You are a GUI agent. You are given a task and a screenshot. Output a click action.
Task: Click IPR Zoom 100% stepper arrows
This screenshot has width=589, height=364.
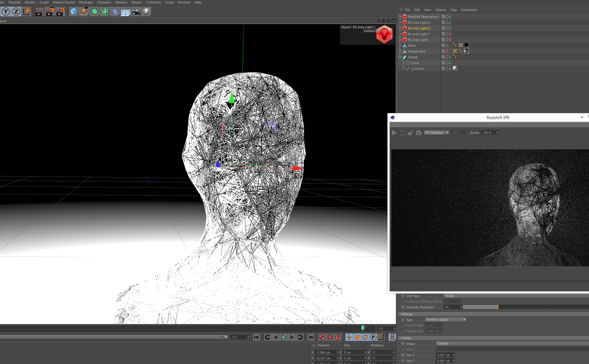(x=497, y=133)
